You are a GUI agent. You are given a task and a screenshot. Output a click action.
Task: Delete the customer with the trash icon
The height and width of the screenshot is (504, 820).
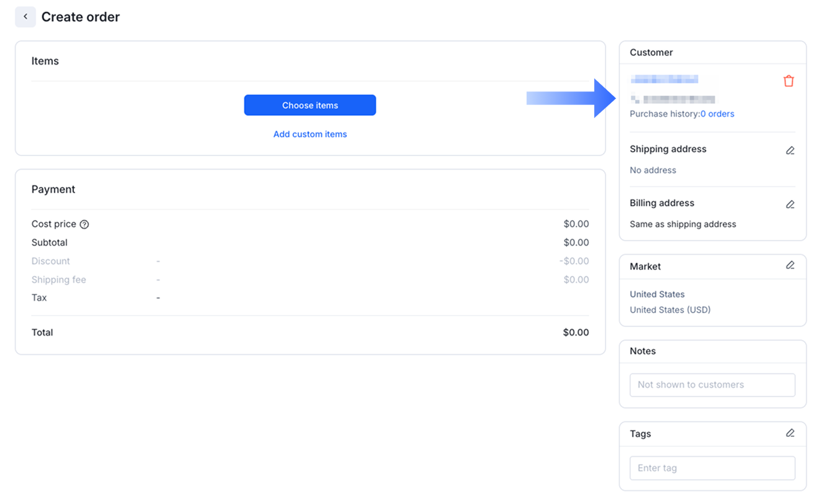click(x=788, y=81)
